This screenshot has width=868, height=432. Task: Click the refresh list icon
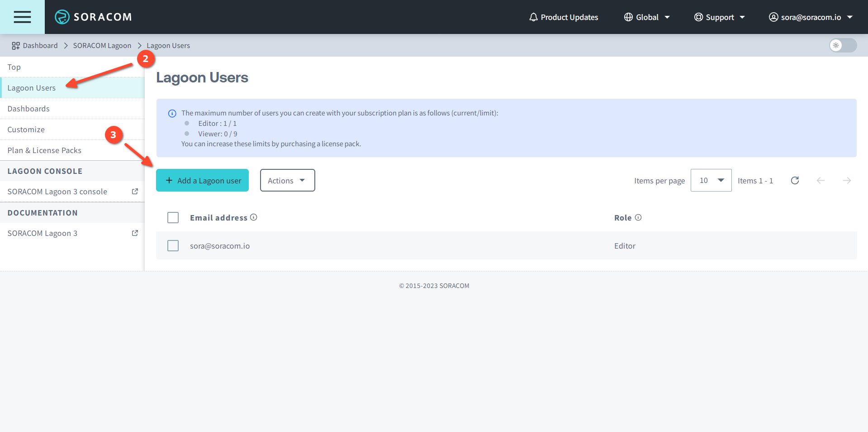[x=795, y=180]
